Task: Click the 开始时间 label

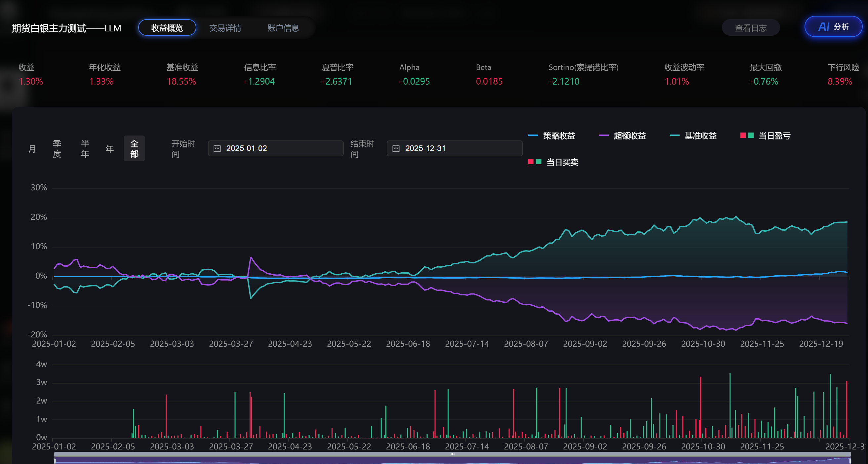Action: click(183, 149)
